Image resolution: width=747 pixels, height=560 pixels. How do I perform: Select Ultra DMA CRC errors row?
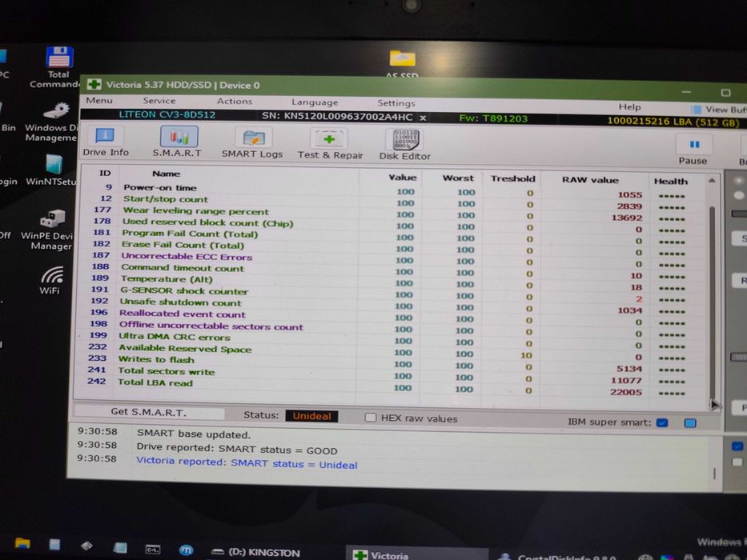tap(392, 340)
